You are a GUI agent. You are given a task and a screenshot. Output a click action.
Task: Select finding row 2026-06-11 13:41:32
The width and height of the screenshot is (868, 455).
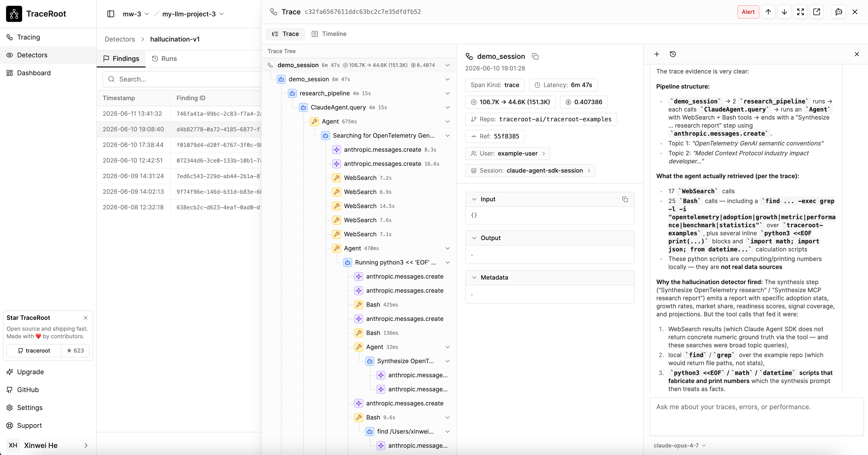(x=179, y=113)
